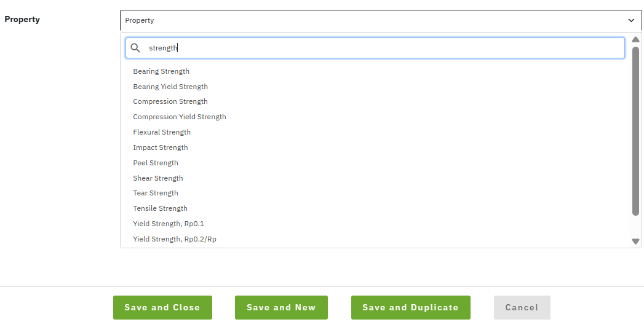Select Bearing Strength option
Screen dimensions: 644x322
pyautogui.click(x=161, y=71)
